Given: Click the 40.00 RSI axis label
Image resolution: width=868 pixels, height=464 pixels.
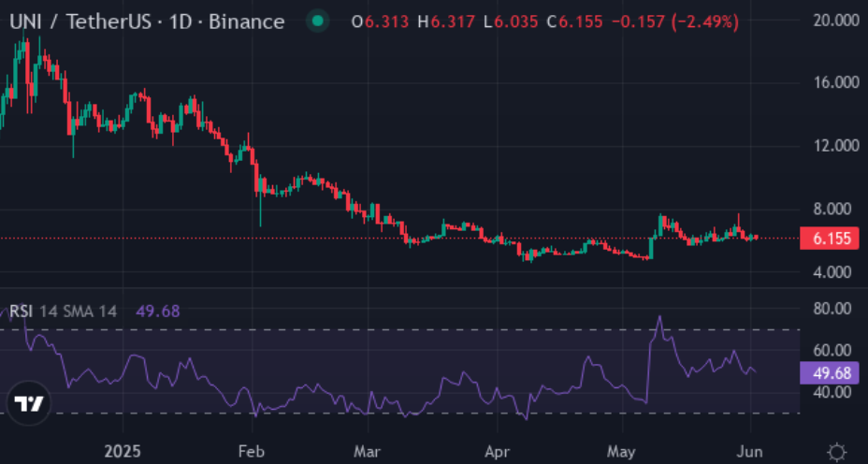Looking at the screenshot, I should pyautogui.click(x=832, y=391).
